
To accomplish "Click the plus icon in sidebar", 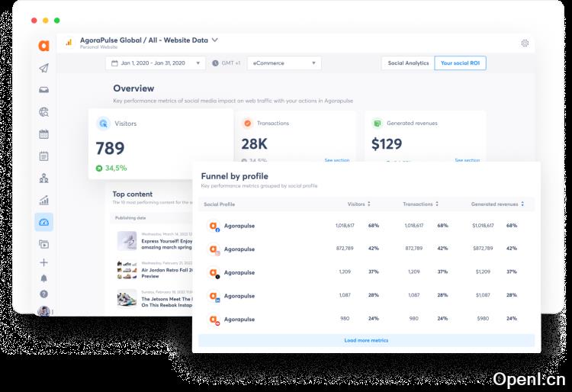I will 43,262.
